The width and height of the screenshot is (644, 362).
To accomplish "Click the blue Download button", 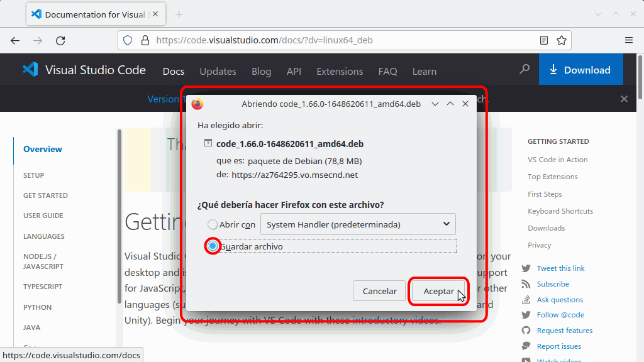I will click(580, 69).
